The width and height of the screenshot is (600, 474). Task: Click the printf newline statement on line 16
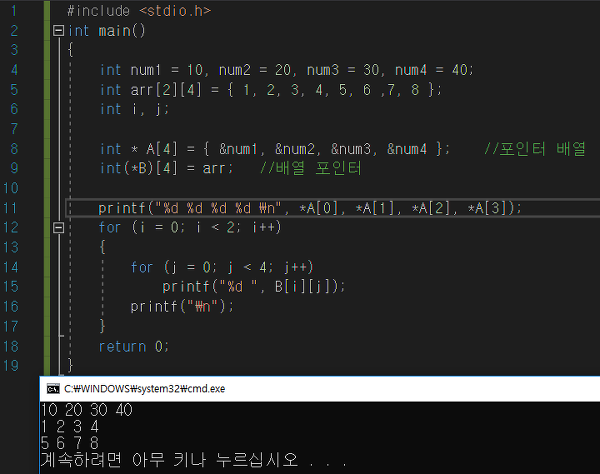click(x=182, y=307)
